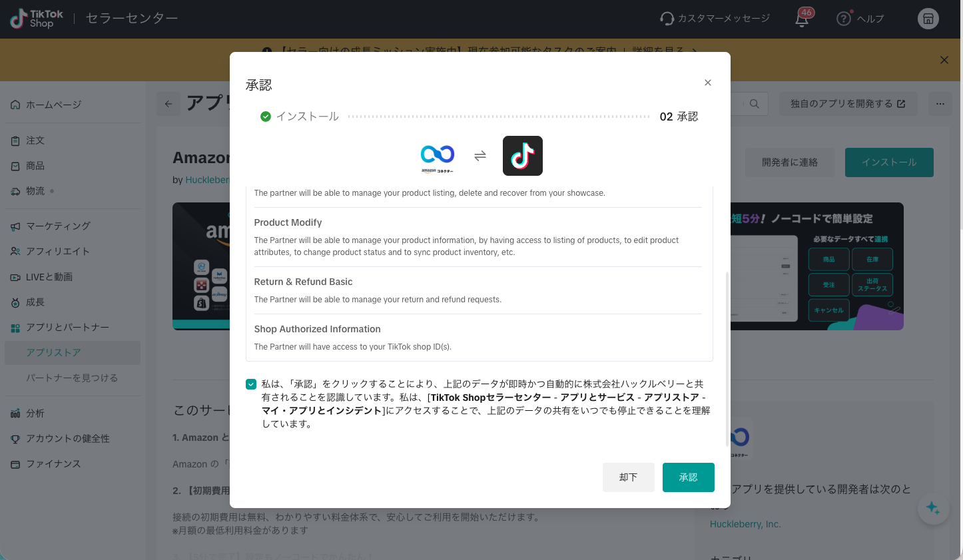Click text about access to TikTok shop ID(s)

click(353, 347)
